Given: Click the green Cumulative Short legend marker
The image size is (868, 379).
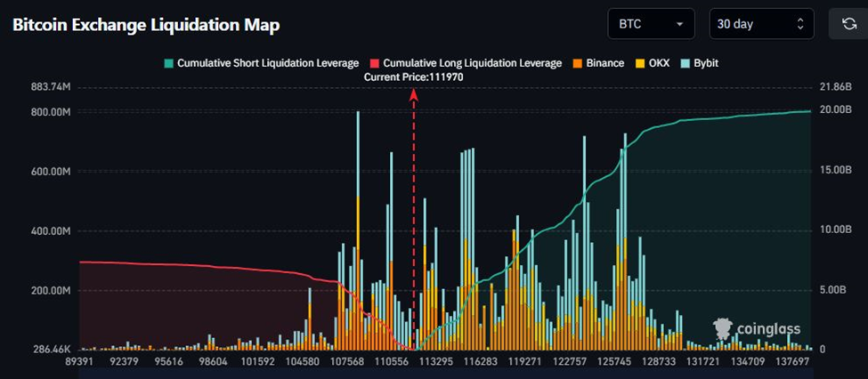Looking at the screenshot, I should tap(167, 63).
